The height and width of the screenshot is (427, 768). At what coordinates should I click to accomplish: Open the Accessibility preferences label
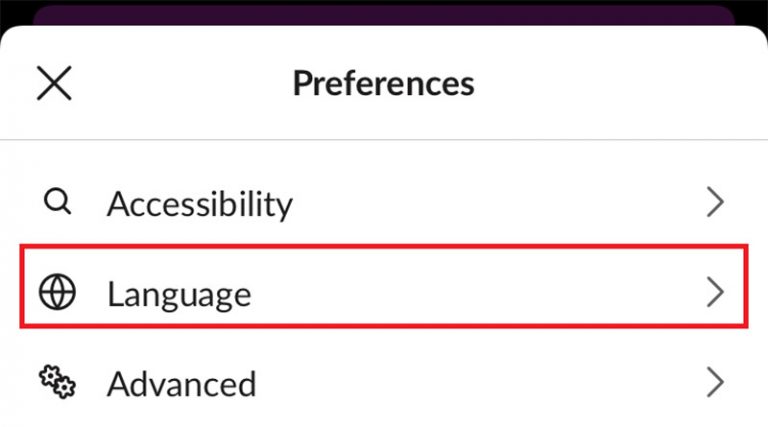pos(200,204)
